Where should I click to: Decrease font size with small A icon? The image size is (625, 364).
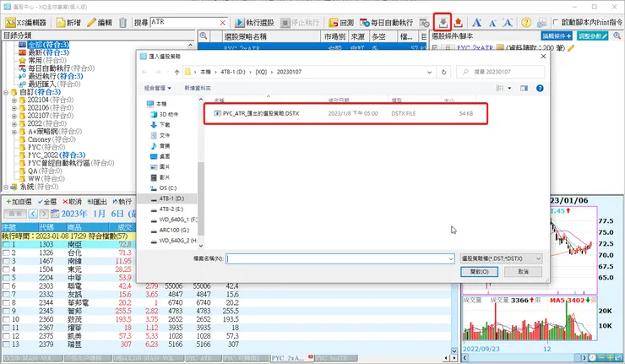click(492, 23)
